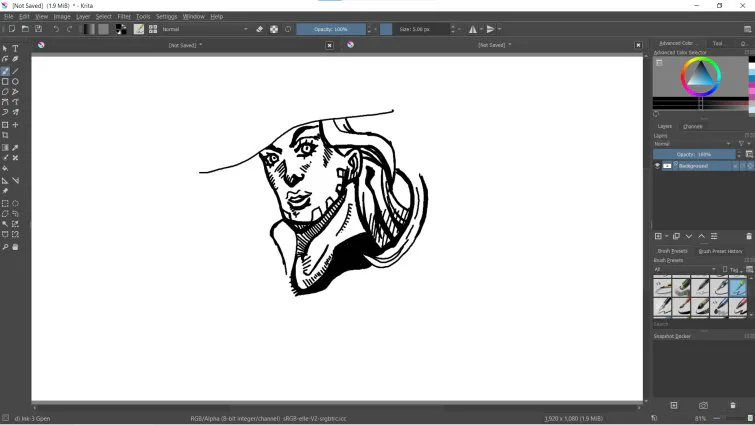The height and width of the screenshot is (425, 755).
Task: Select the Line tool
Action: click(x=15, y=71)
